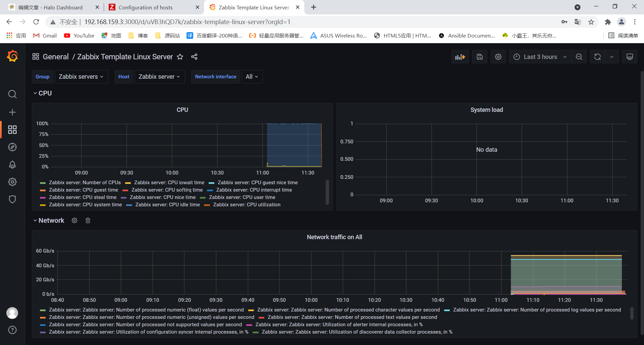644x345 pixels.
Task: Open user profile avatar in sidebar
Action: click(12, 313)
